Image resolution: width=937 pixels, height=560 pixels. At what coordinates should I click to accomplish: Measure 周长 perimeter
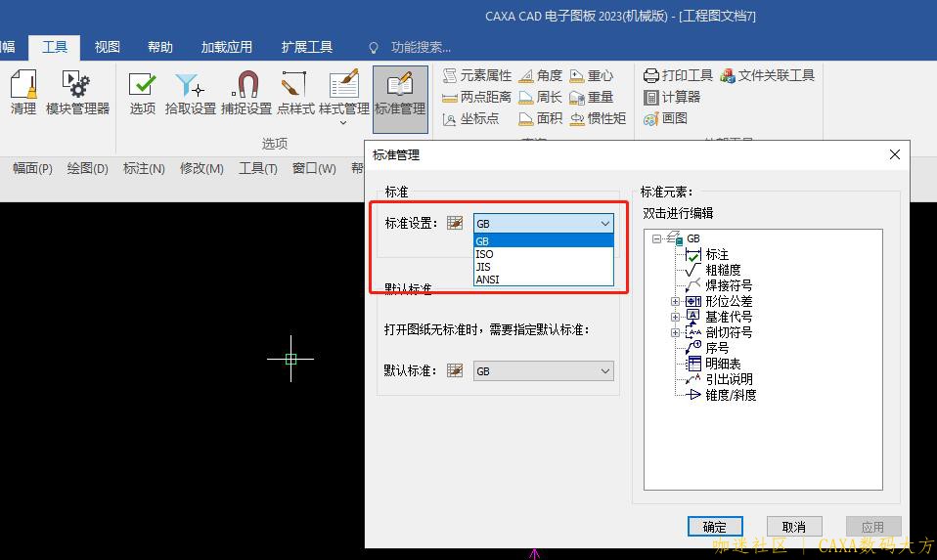(x=541, y=97)
